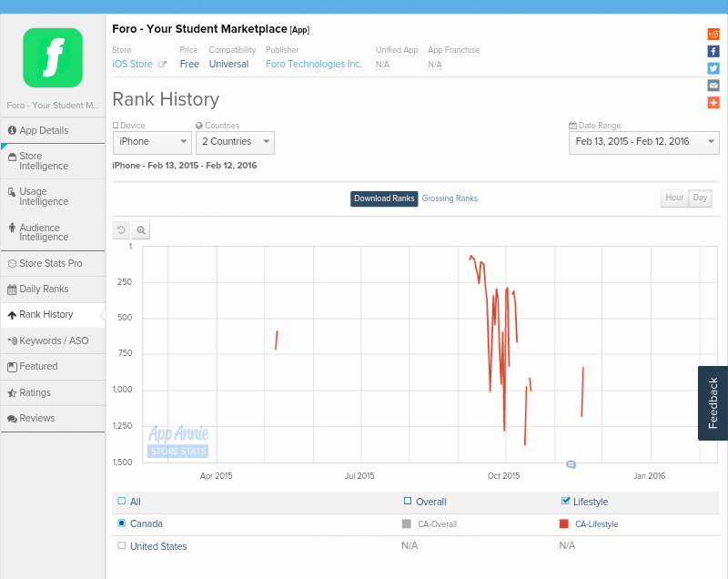Open the Feedback side tab
Screen dimensions: 728x579
click(713, 402)
